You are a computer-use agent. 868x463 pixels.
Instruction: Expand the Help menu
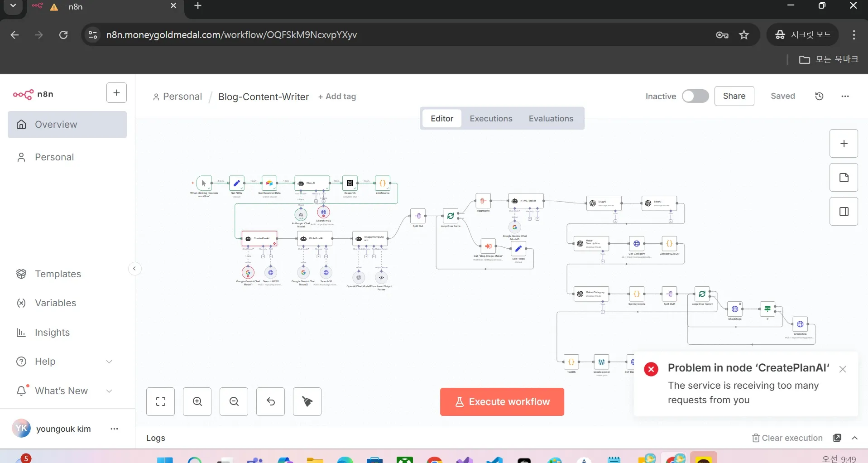tap(67, 362)
